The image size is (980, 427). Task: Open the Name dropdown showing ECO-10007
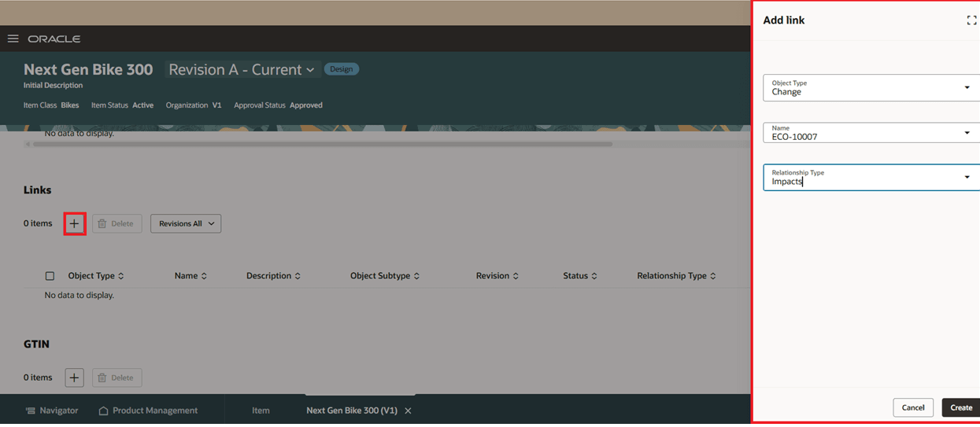(x=871, y=132)
